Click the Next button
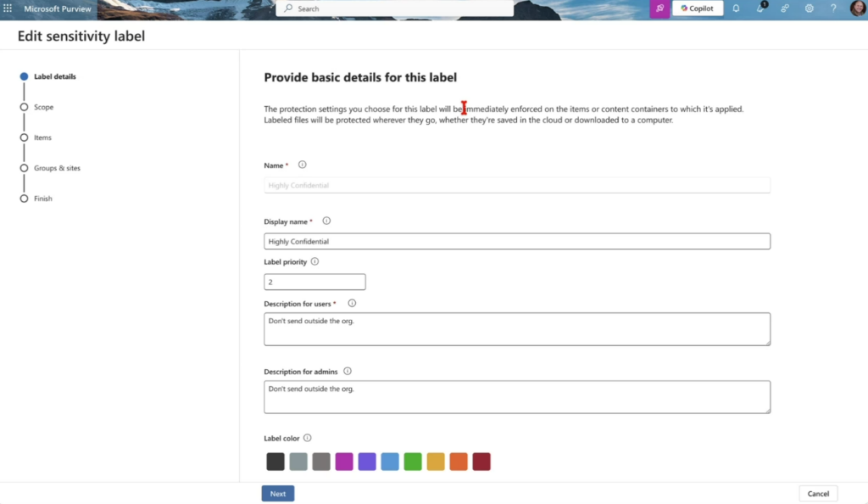This screenshot has width=868, height=504. tap(278, 493)
